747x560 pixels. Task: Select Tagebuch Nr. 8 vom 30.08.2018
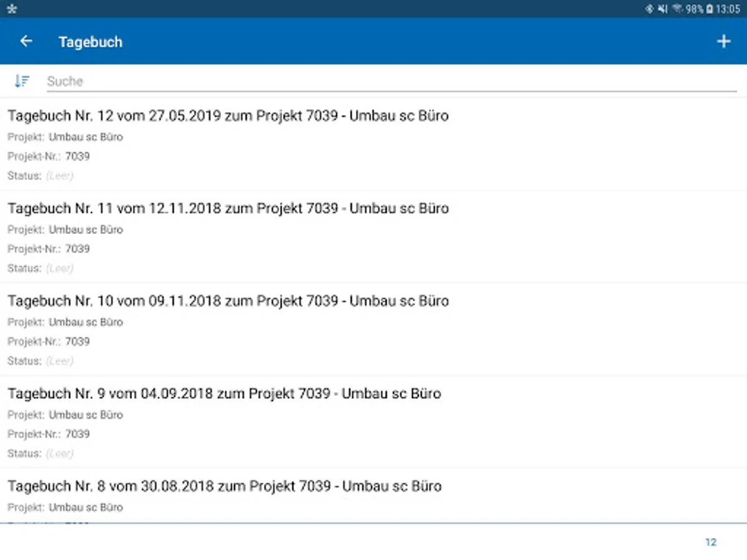[x=224, y=486]
